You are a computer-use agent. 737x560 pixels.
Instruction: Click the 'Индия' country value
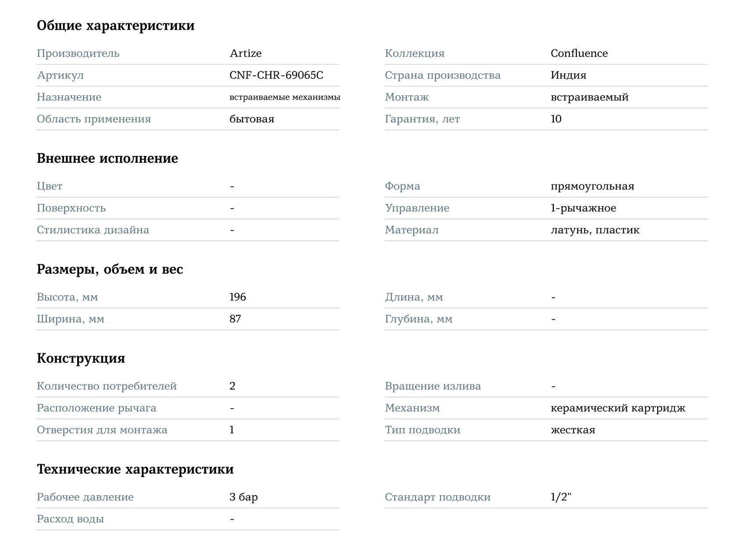click(569, 75)
